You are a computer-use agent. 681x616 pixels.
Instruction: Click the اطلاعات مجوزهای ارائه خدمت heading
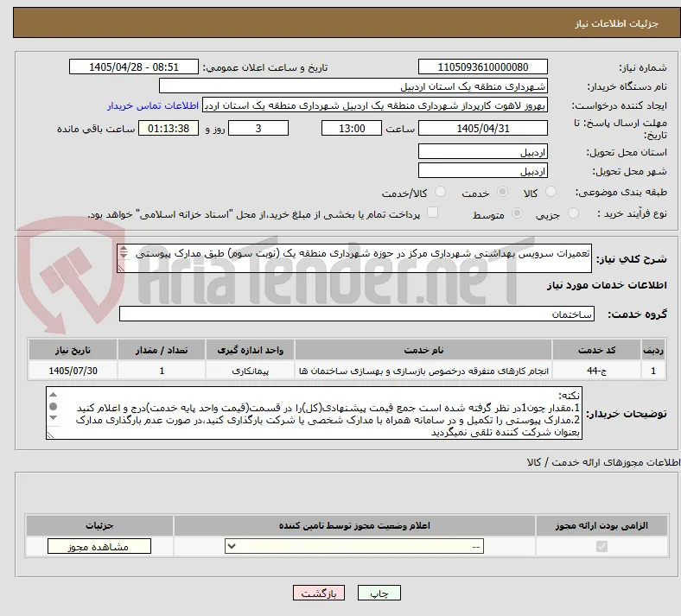pos(604,462)
